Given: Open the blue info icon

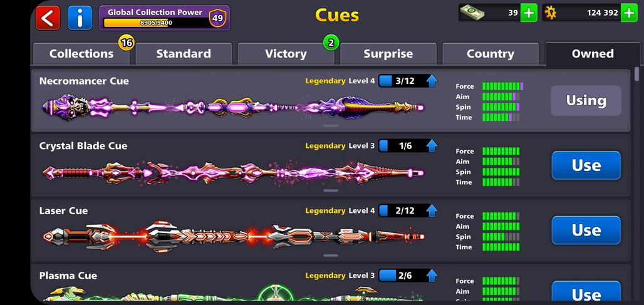Looking at the screenshot, I should [x=80, y=18].
